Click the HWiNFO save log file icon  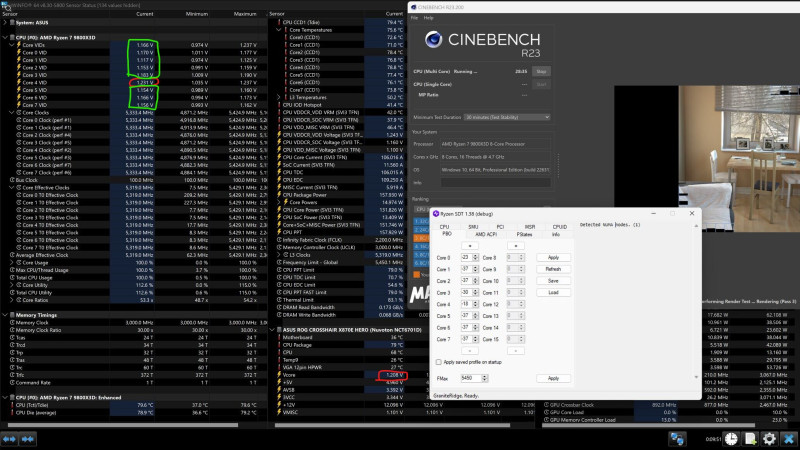click(x=750, y=439)
